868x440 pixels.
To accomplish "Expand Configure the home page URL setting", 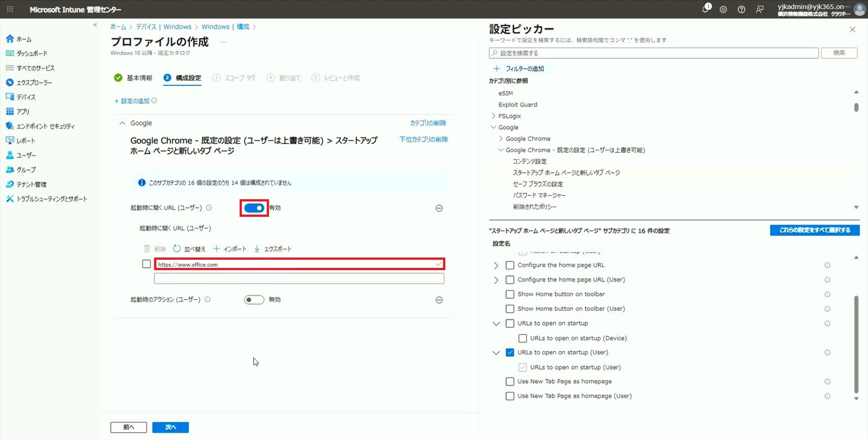I will (x=496, y=266).
